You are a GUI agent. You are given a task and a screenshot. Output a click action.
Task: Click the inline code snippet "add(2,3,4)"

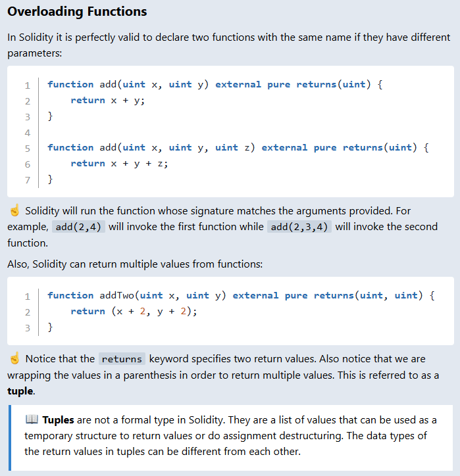coord(299,227)
